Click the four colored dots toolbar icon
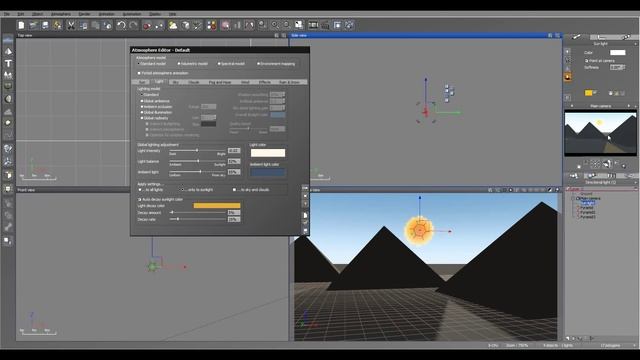 point(211,25)
